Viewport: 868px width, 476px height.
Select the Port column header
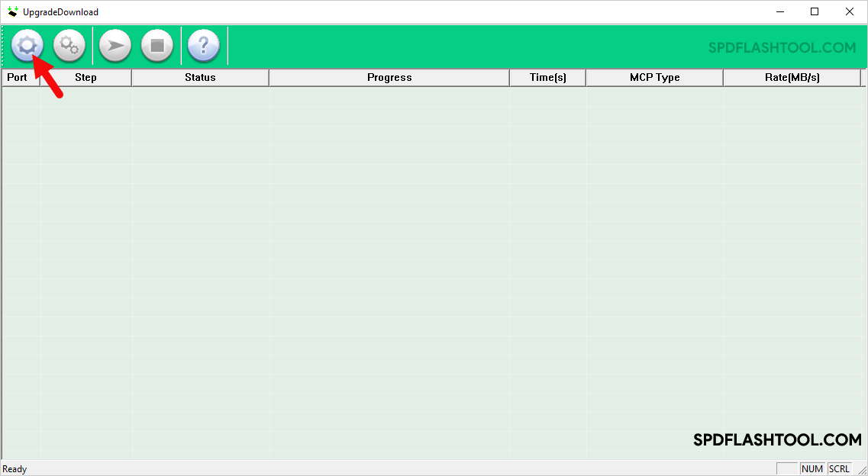(x=21, y=77)
